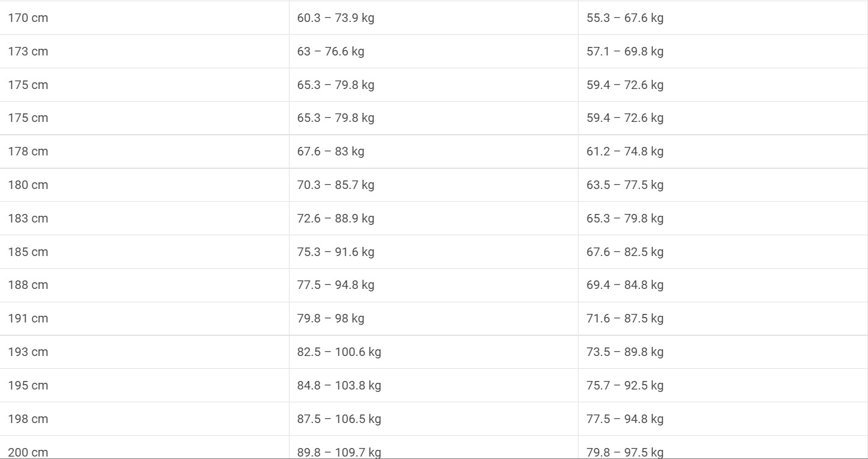
Task: Select the 57.1 – 69.8 kg cell
Action: coord(625,51)
